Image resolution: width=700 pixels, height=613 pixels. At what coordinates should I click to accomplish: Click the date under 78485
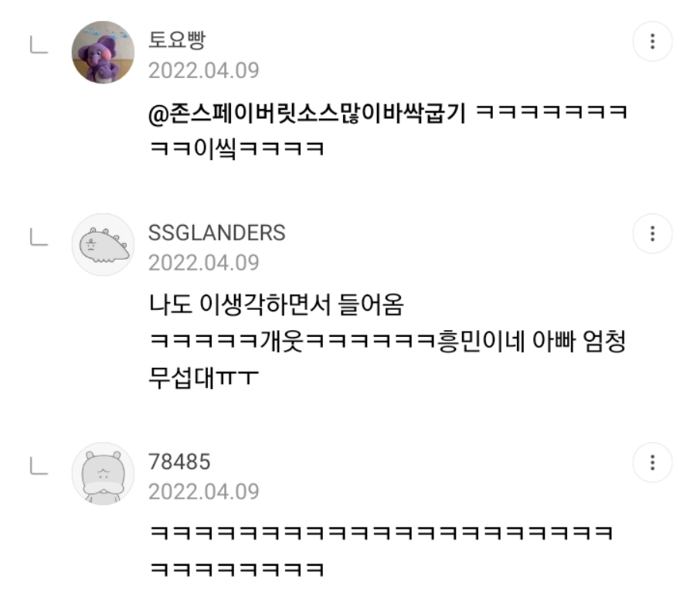coord(203,492)
